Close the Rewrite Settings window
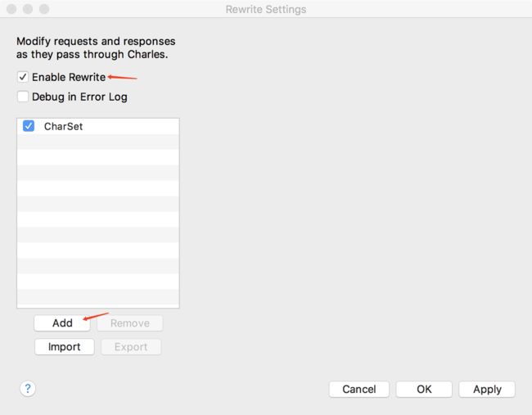Viewport: 532px width, 415px height. (11, 9)
